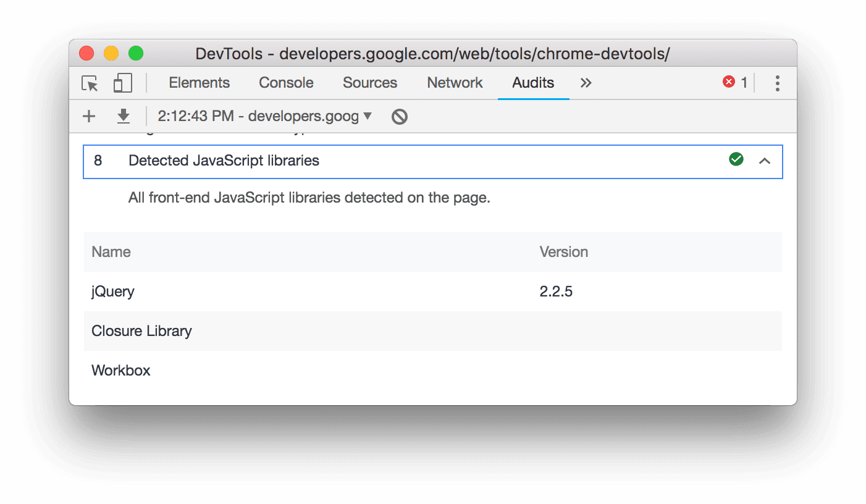The height and width of the screenshot is (504, 866).
Task: Click the export report download icon
Action: [x=123, y=115]
